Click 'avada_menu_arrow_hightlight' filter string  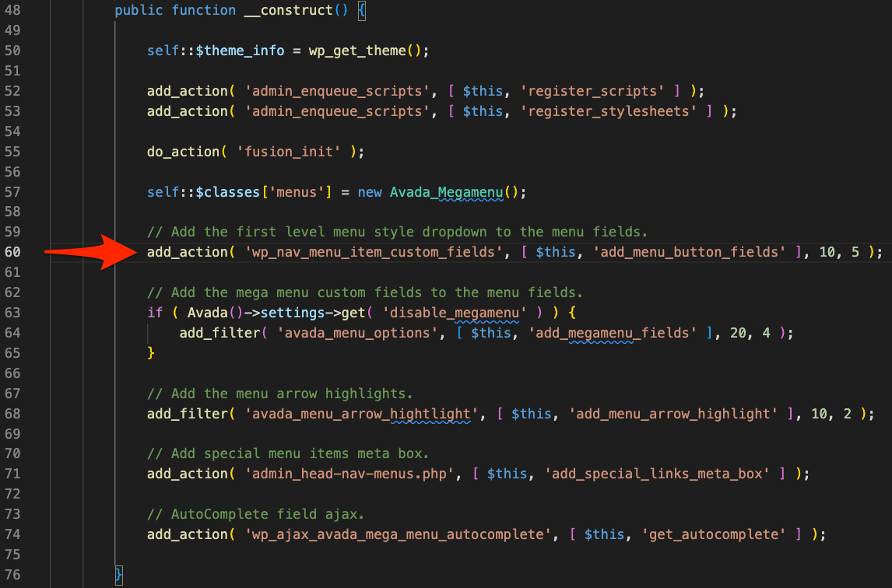361,414
